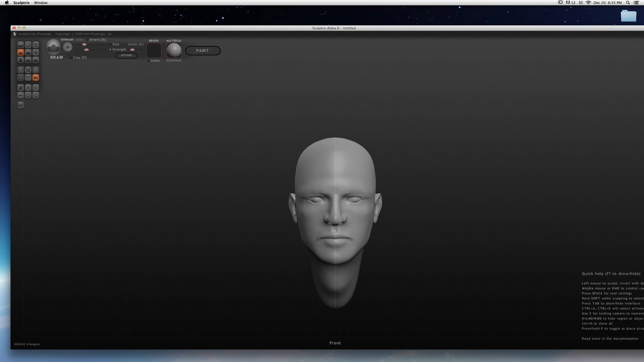Open the Window menu
The height and width of the screenshot is (362, 644).
click(x=41, y=3)
